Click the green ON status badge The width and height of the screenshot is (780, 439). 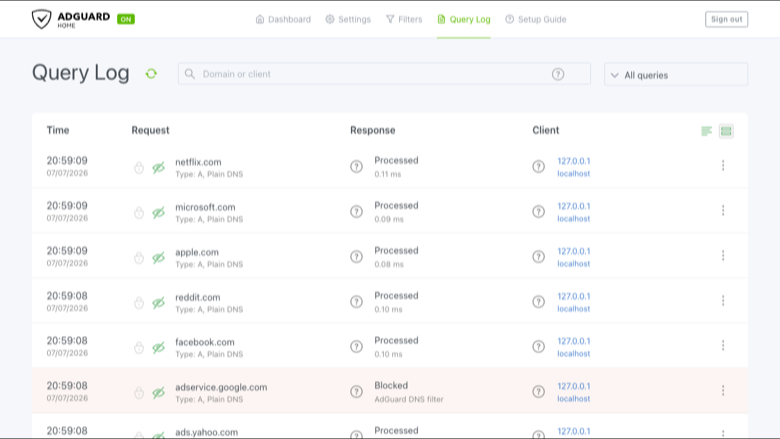126,19
